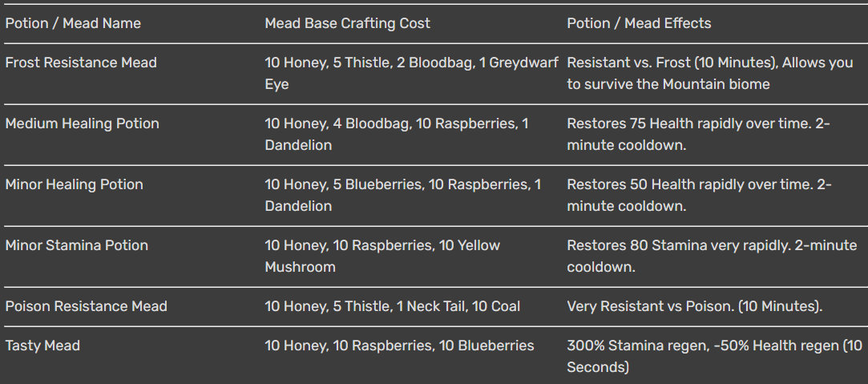Click the Potion / Mead Name column header
The image size is (868, 384).
coord(73,23)
